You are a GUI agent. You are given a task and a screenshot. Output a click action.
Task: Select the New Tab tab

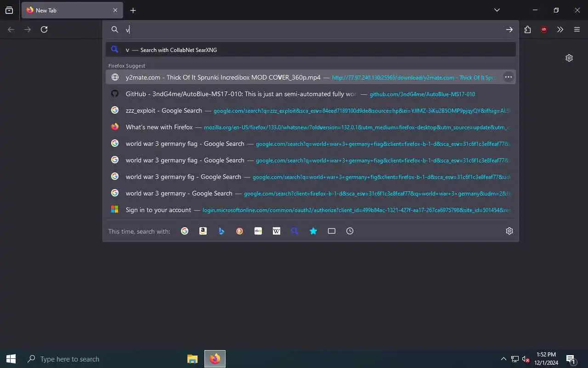pos(71,10)
